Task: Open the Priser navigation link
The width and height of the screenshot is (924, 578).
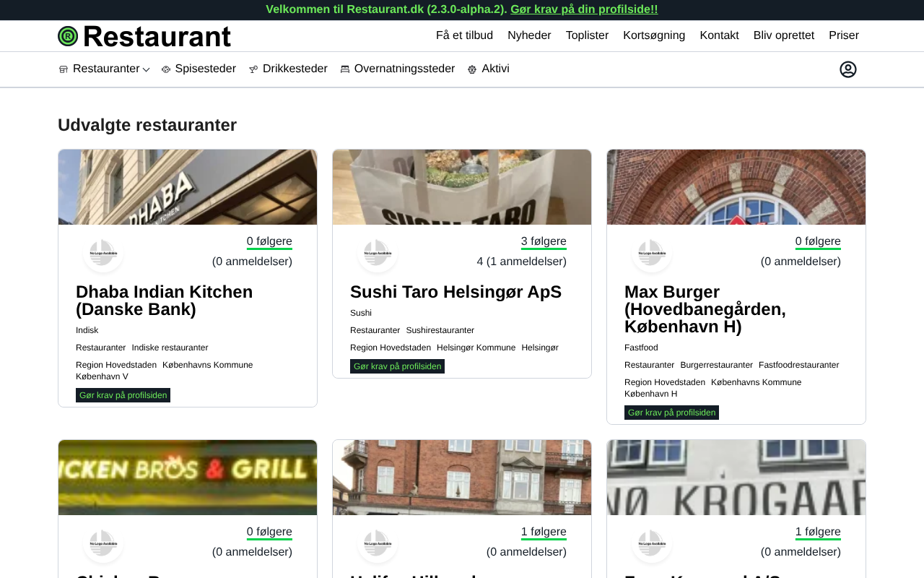Action: 844,35
